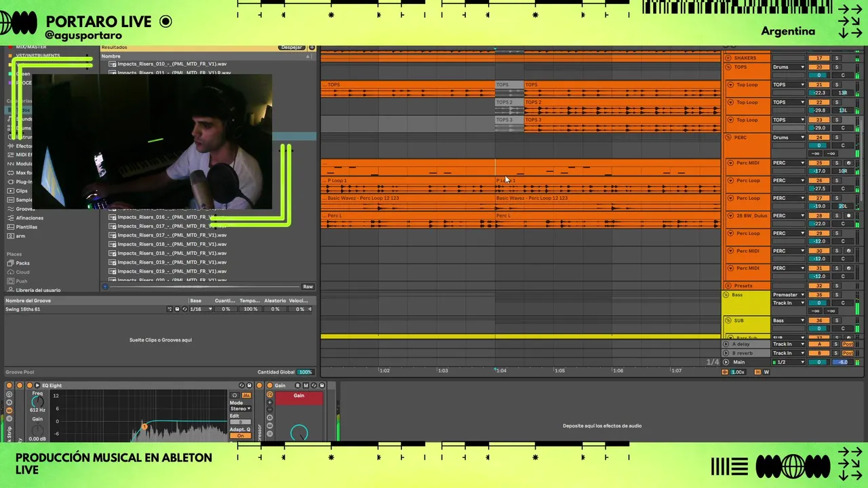The height and width of the screenshot is (488, 868).
Task: Open EQ Eight Mode Stereo dropdown
Action: tap(240, 409)
